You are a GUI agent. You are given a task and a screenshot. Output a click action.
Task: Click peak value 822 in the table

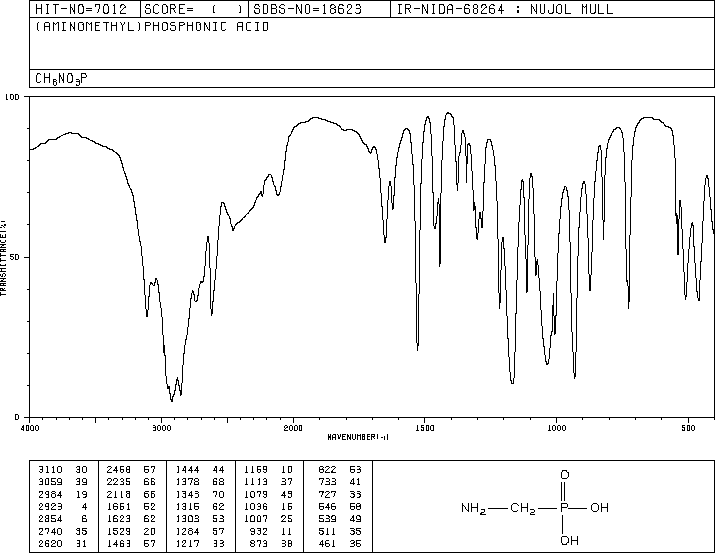point(327,470)
